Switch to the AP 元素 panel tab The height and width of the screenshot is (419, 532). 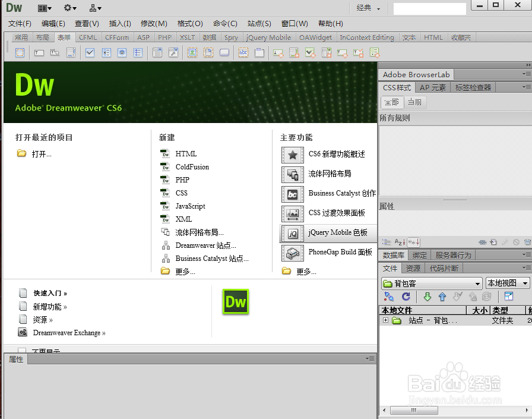tap(433, 87)
